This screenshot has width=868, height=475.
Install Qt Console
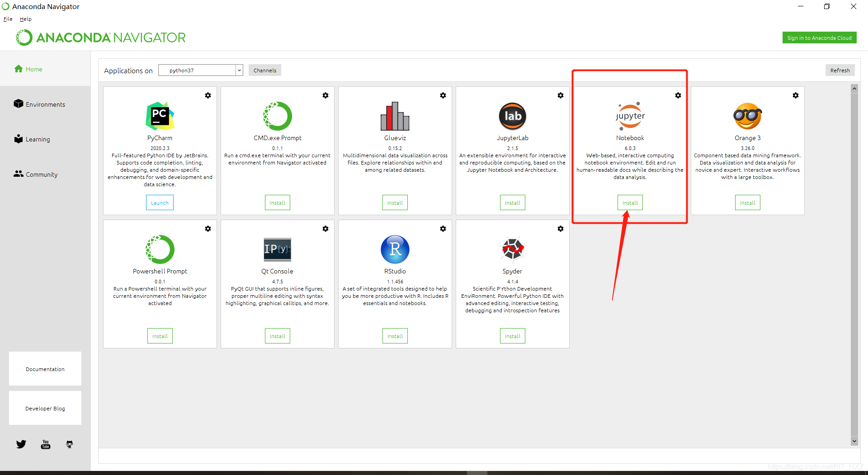[278, 336]
